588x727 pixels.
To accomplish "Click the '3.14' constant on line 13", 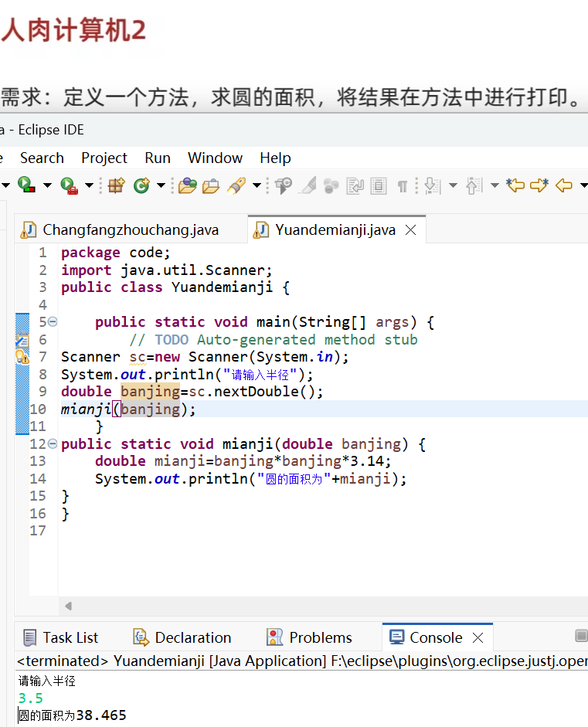I will [367, 461].
